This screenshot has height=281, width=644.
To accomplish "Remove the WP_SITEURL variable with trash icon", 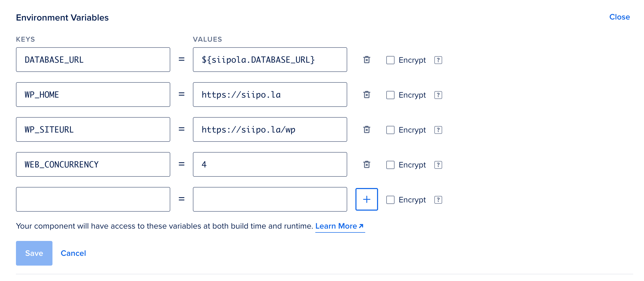I will (366, 130).
